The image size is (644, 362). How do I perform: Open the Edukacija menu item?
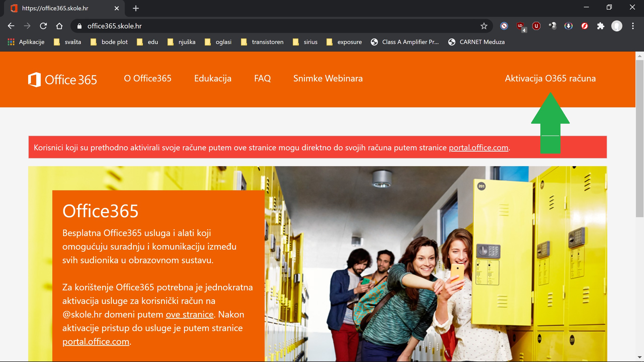[x=213, y=78]
